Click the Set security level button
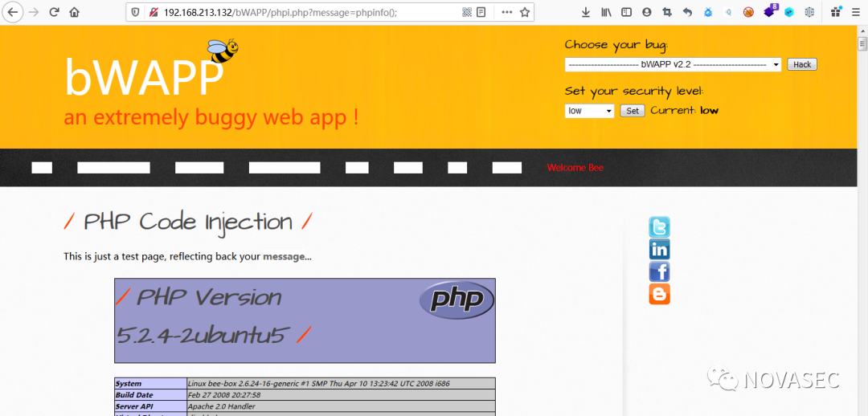Screen dimensions: 868x416 pyautogui.click(x=633, y=111)
